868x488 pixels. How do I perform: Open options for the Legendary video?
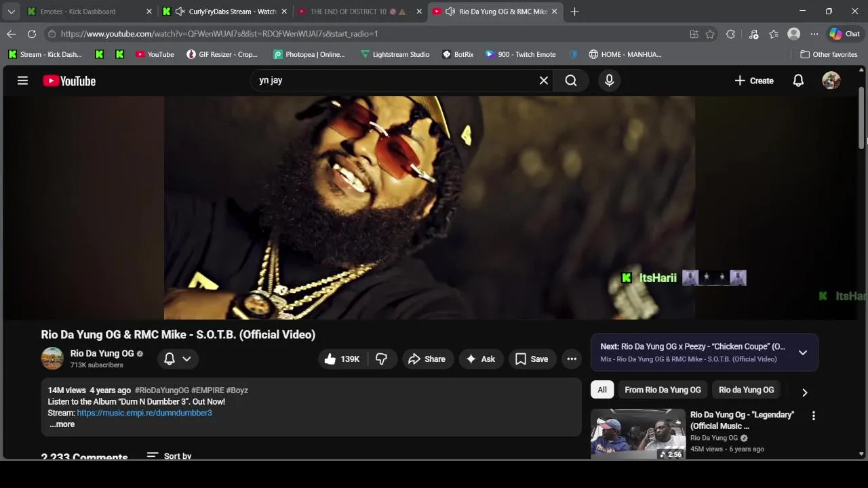(814, 415)
